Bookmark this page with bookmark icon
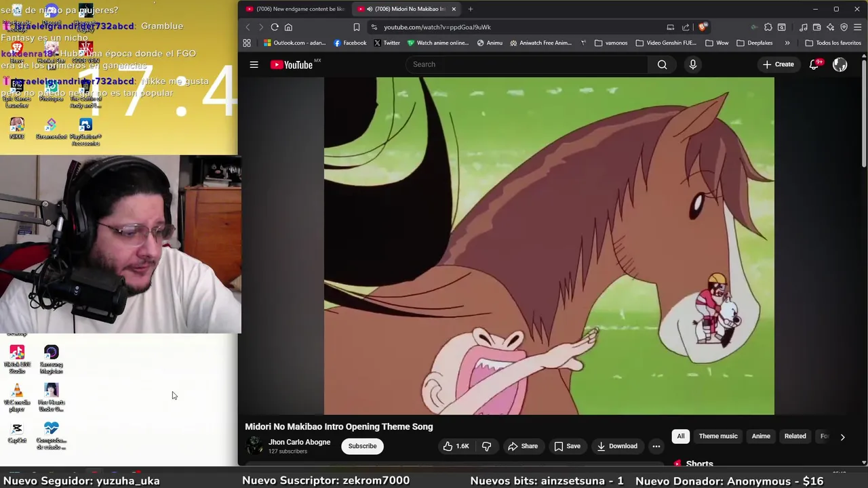Screen dimensions: 868x488 357,27
